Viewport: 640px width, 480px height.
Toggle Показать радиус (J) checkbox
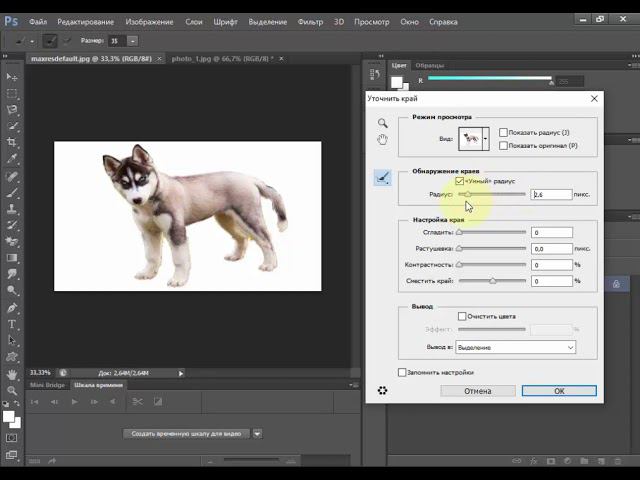pos(503,132)
